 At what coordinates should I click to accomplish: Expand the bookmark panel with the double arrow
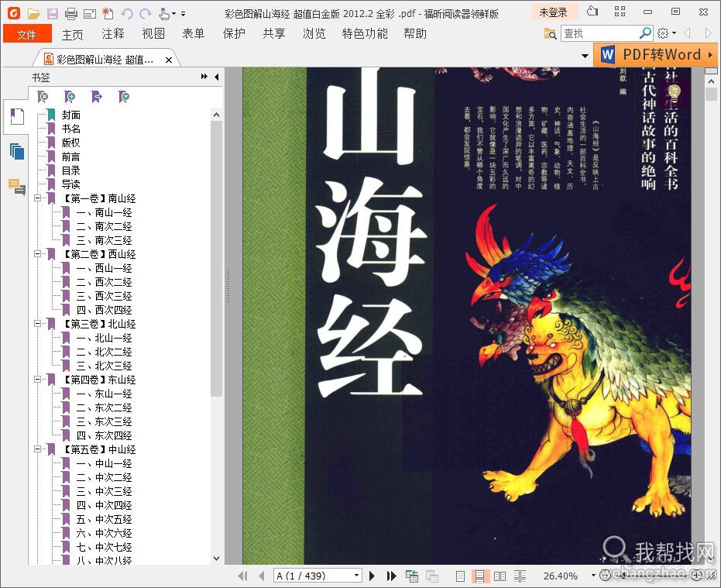[204, 77]
